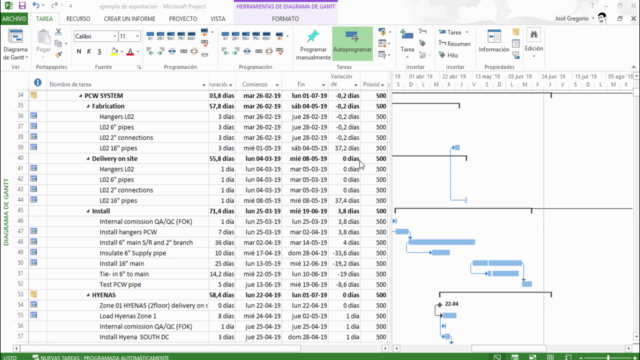Select the 'Test PCW pipe' task name
Viewport: 640px width, 360px height.
120,284
